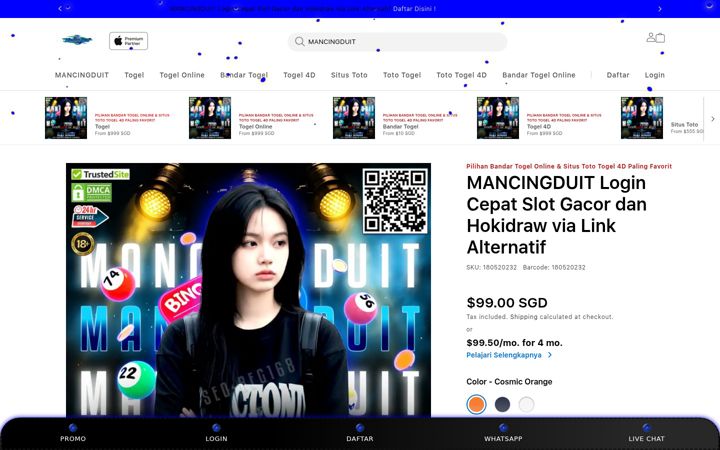
Task: Click PROMO in bottom bar
Action: pos(73,433)
